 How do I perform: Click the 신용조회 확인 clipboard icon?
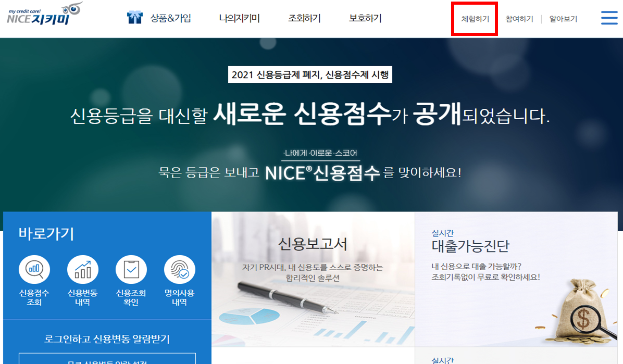[131, 270]
